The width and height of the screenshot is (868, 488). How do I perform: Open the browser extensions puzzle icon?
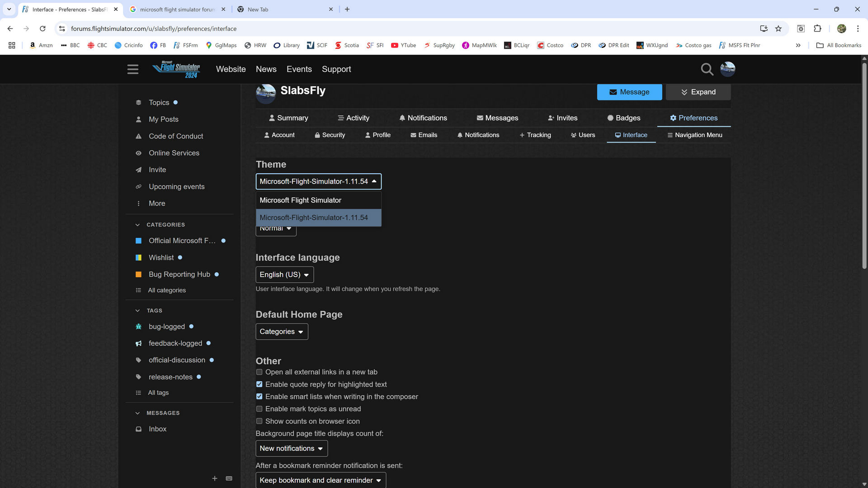(x=817, y=28)
